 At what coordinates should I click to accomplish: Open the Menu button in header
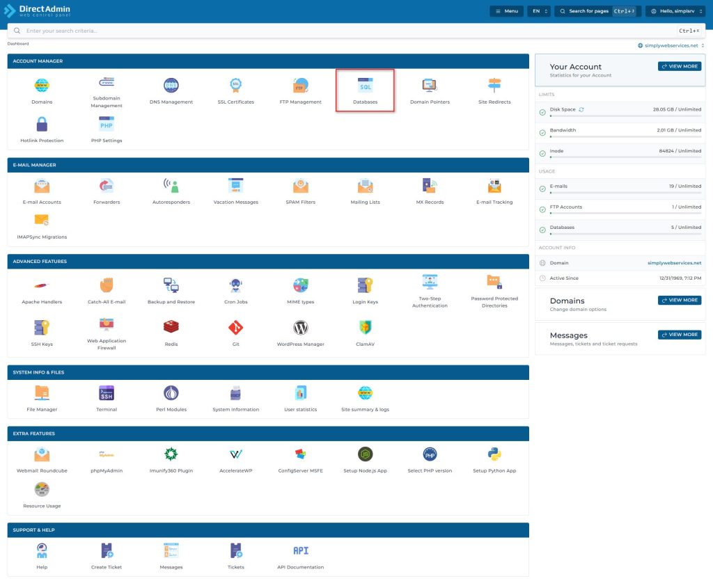(x=507, y=11)
